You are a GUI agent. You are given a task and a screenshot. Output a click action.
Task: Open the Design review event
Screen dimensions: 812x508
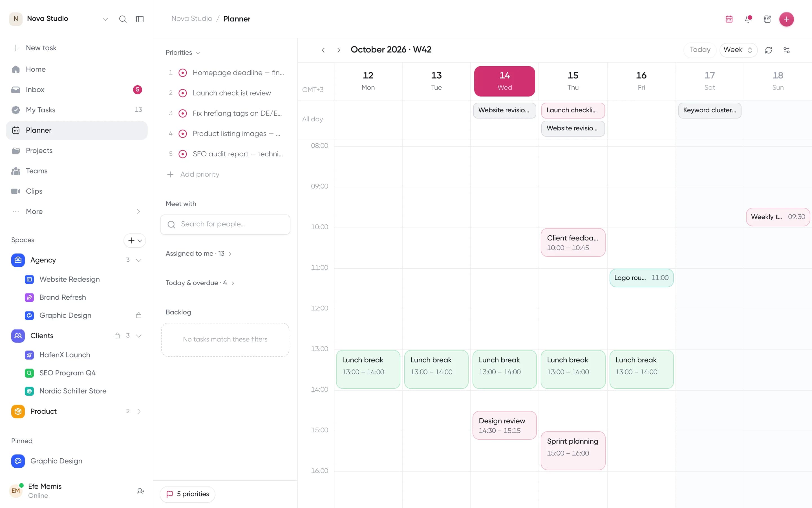(x=505, y=425)
